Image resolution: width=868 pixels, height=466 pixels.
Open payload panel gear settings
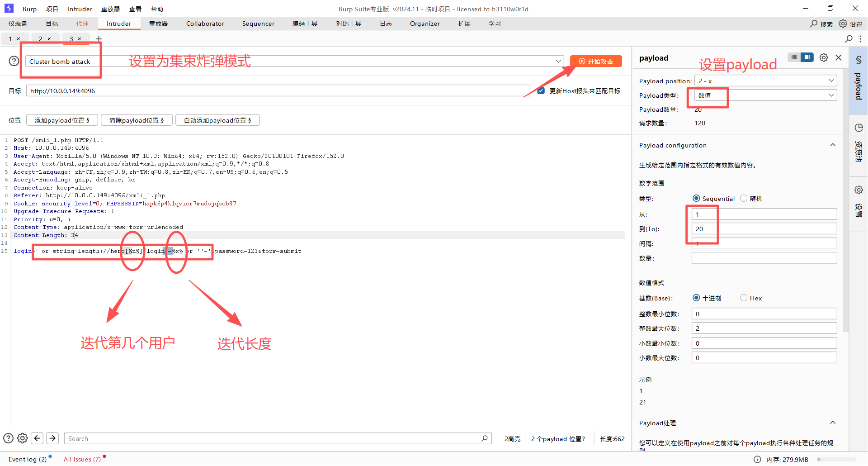(x=824, y=57)
